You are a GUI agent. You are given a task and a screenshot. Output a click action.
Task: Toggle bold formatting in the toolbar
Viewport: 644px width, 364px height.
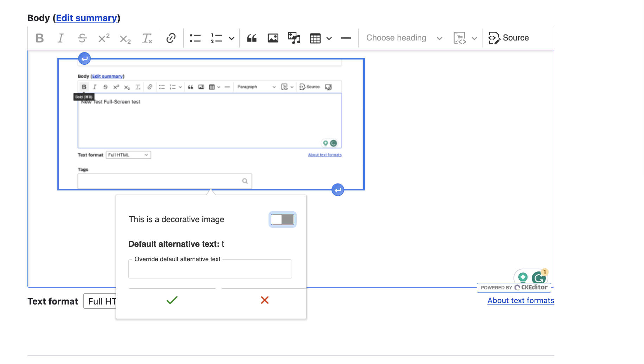coord(40,38)
